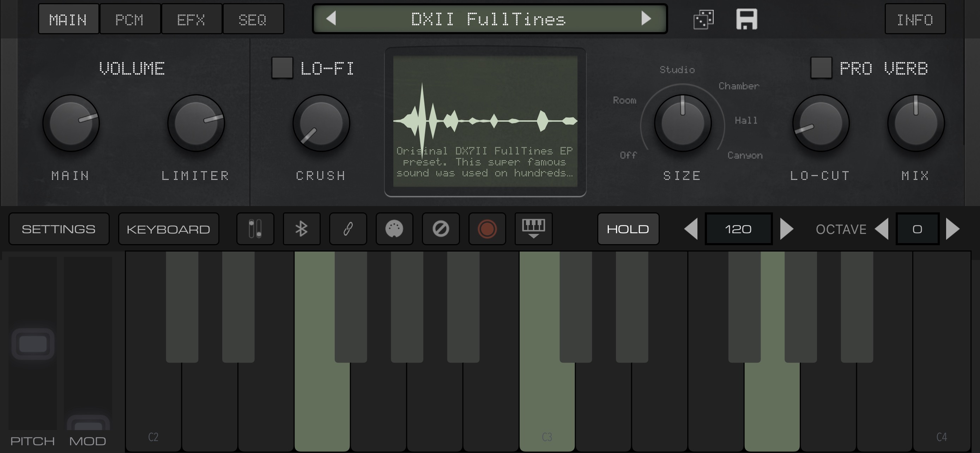Increase tempo with right arrow
The width and height of the screenshot is (980, 453).
point(787,229)
